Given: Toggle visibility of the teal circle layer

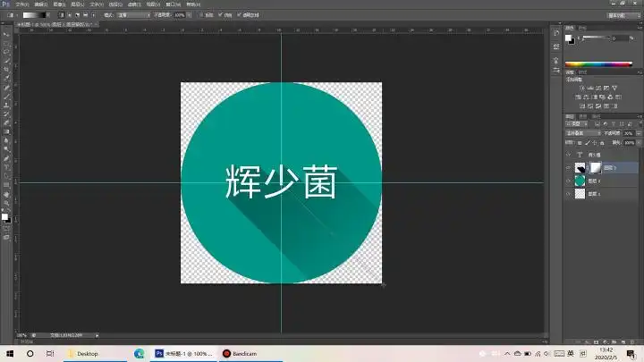Looking at the screenshot, I should [568, 181].
